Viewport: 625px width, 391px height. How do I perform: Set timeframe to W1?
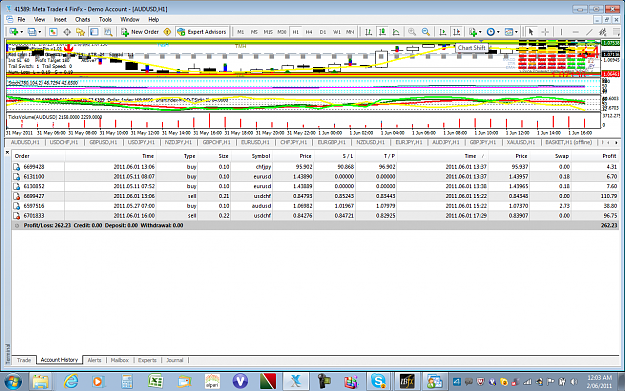click(337, 32)
